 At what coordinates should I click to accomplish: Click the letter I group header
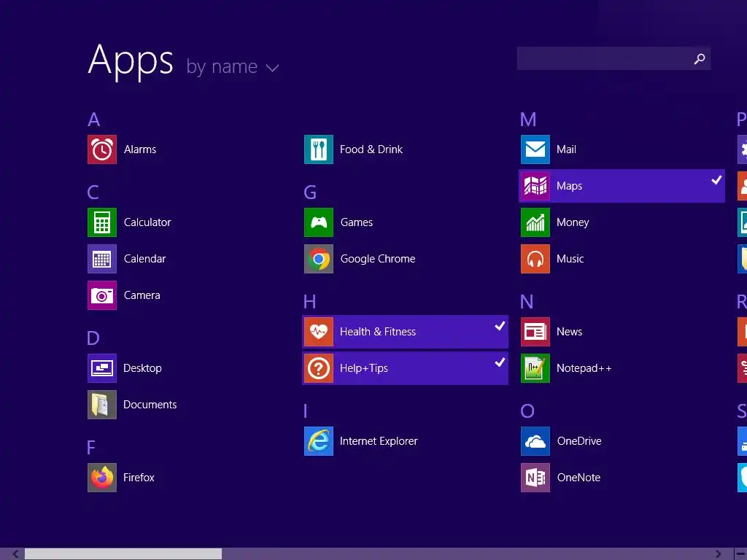coord(306,411)
